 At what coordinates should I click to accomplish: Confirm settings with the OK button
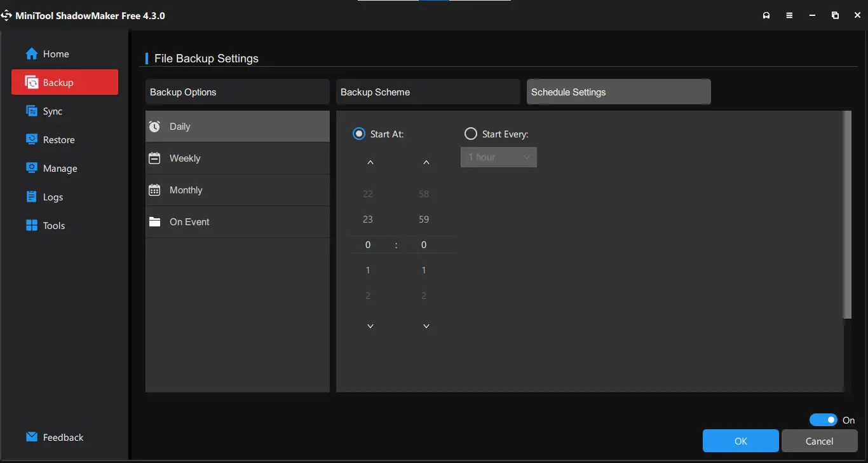(740, 441)
